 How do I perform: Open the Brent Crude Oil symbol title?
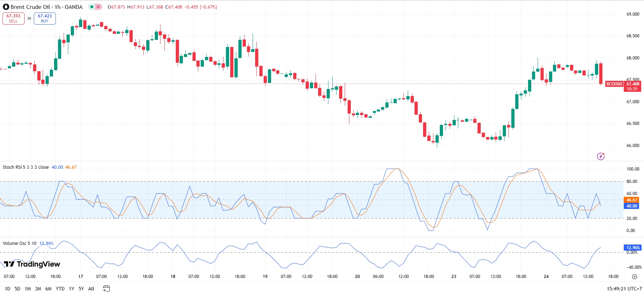pos(46,7)
